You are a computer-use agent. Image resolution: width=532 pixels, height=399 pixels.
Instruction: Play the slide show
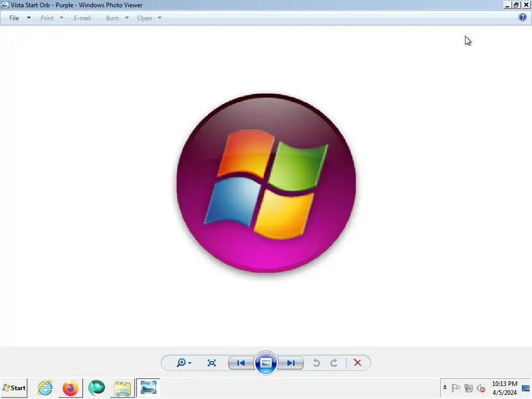pos(265,363)
